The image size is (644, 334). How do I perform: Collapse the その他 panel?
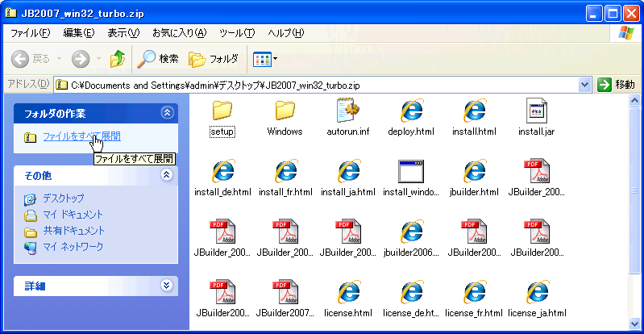coord(167,175)
